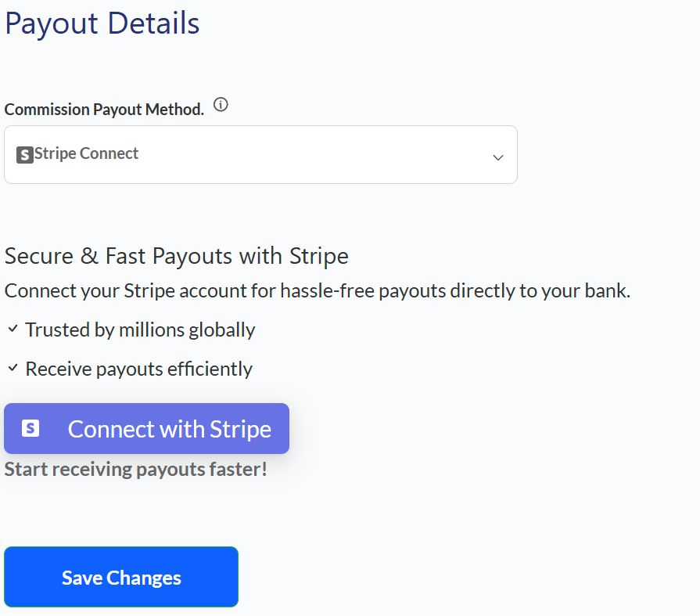Click the Stripe S logo inside the dropdown

tap(24, 155)
